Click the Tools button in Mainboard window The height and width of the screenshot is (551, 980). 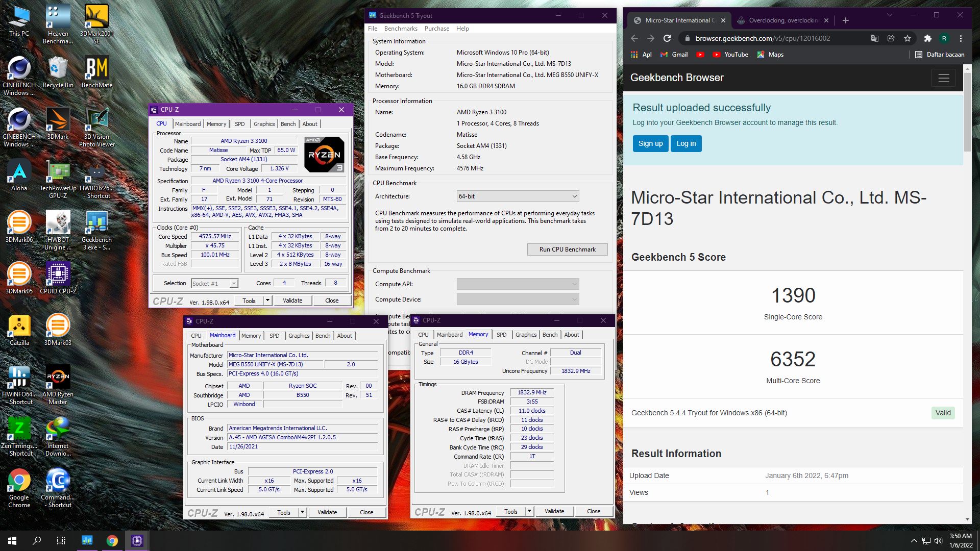(283, 512)
